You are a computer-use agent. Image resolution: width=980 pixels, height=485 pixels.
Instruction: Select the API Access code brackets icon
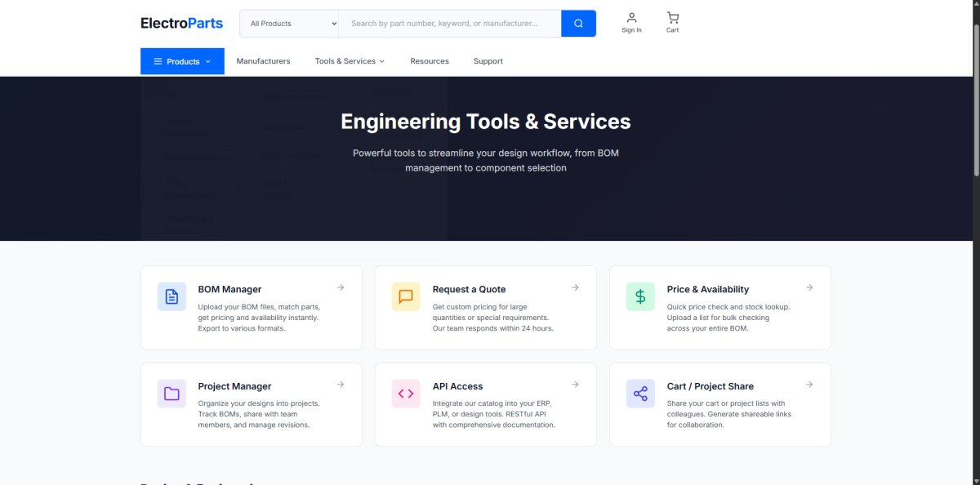pyautogui.click(x=406, y=394)
